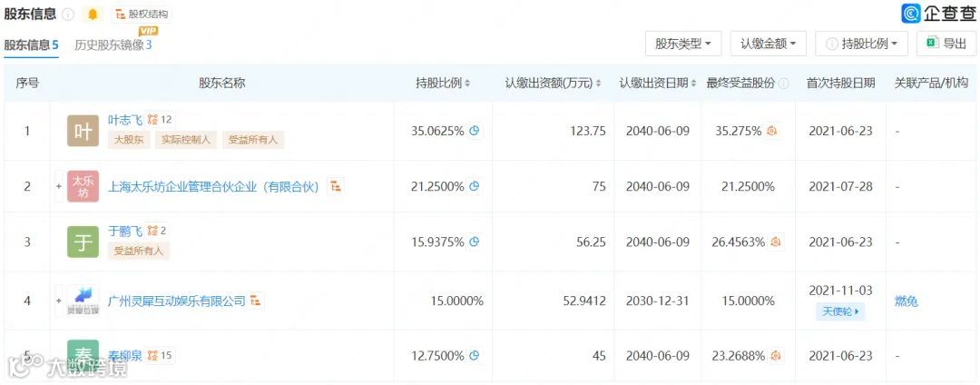This screenshot has width=980, height=385.
Task: Open 广州灵犀互动娱乐有限公司 company link
Action: (177, 301)
